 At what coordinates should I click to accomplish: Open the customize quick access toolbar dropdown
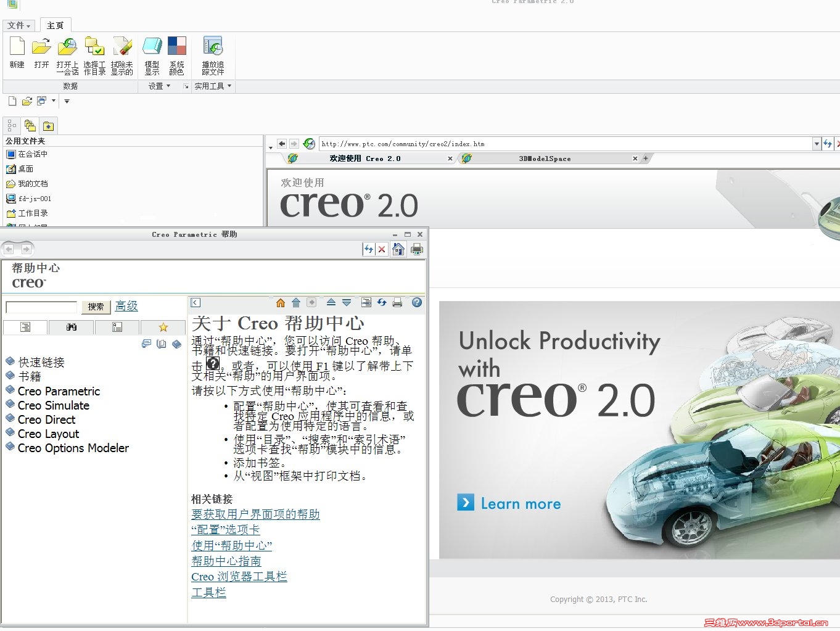pos(67,101)
